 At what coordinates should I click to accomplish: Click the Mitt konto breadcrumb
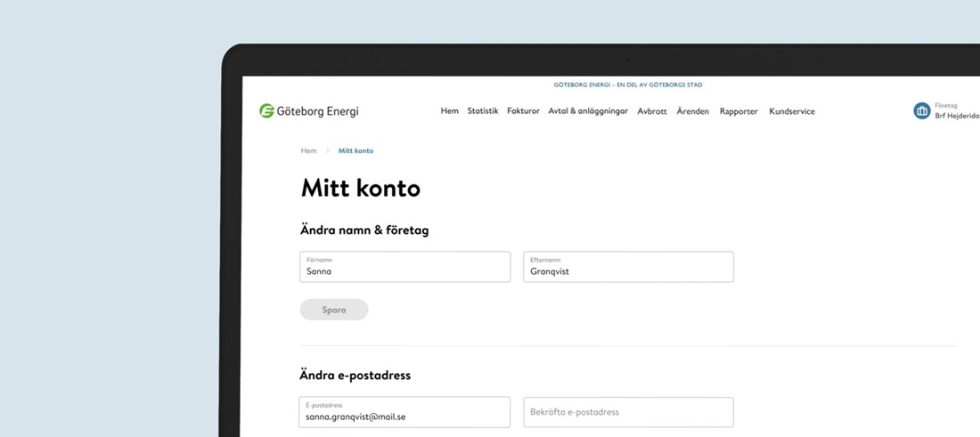pos(355,151)
